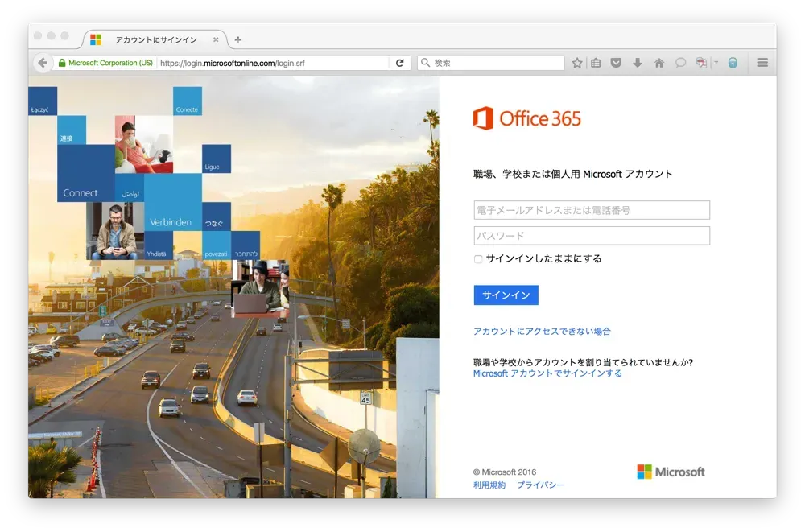Save the page to Pocket
This screenshot has width=805, height=532.
(617, 62)
